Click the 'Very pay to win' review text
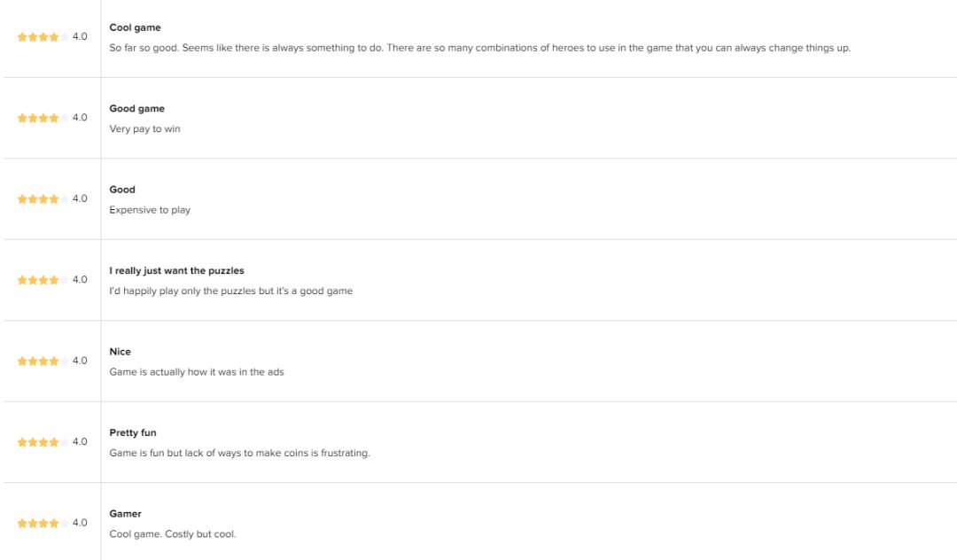Screen dimensions: 957x560 coord(144,128)
